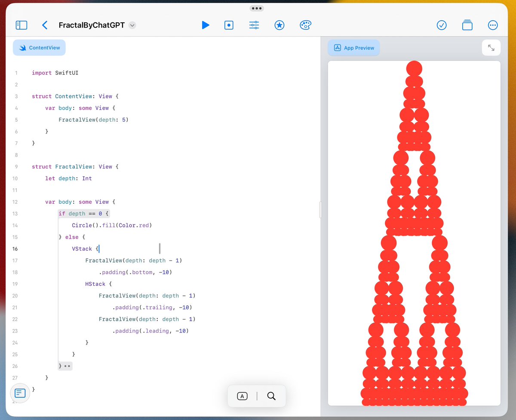Screen dimensions: 516x420
Task: Open the FractalByChatGPT title dropdown
Action: point(132,25)
